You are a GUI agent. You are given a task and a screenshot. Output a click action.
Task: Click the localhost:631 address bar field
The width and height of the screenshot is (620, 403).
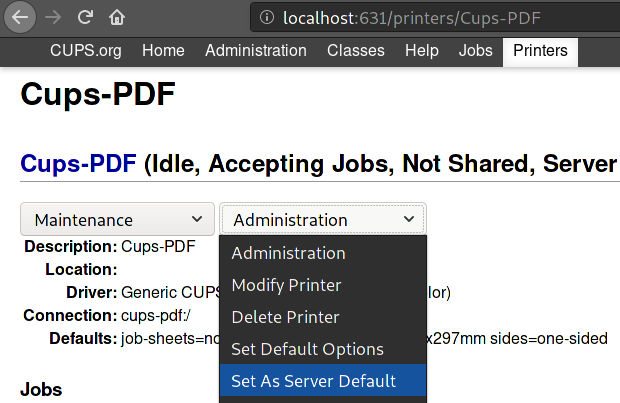[x=435, y=18]
